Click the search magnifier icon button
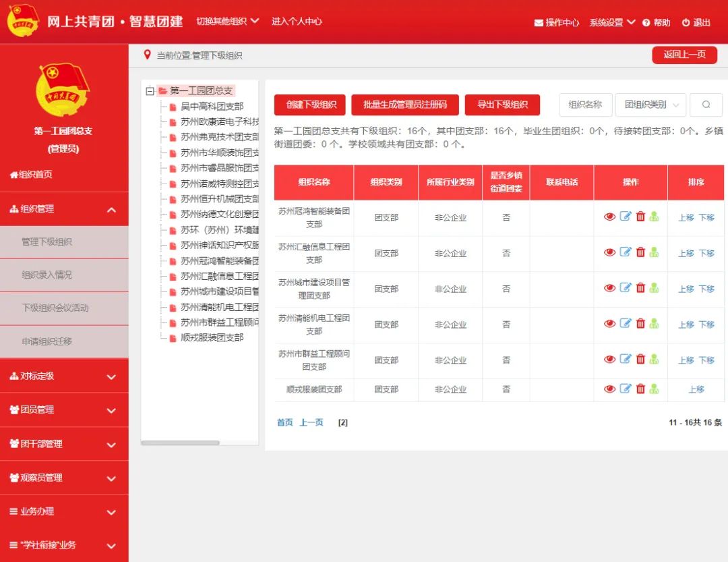This screenshot has width=728, height=562. click(706, 105)
